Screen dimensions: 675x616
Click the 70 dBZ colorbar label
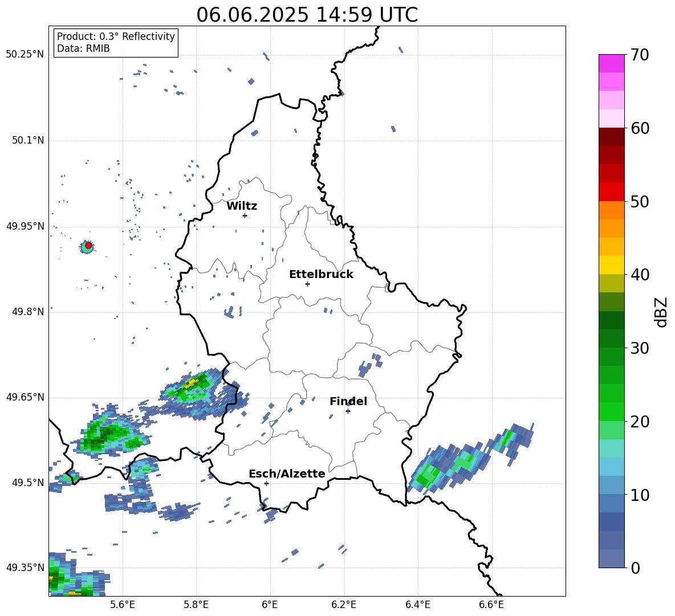pyautogui.click(x=640, y=55)
